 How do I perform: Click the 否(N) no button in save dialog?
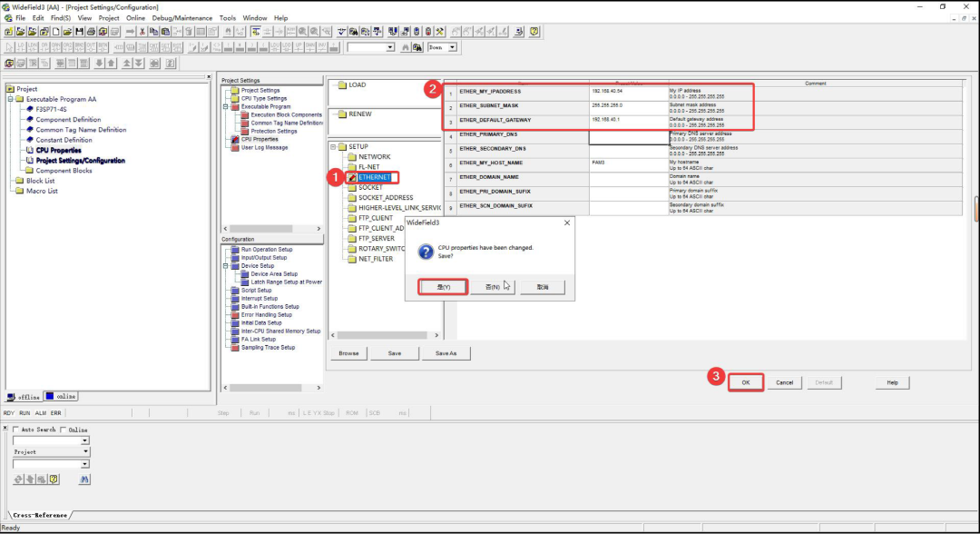(493, 287)
